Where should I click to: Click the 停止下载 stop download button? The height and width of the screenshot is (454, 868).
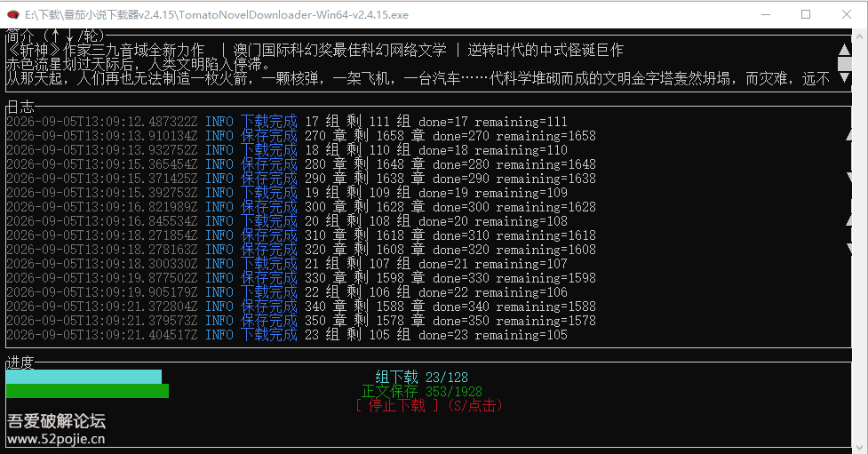(x=397, y=406)
